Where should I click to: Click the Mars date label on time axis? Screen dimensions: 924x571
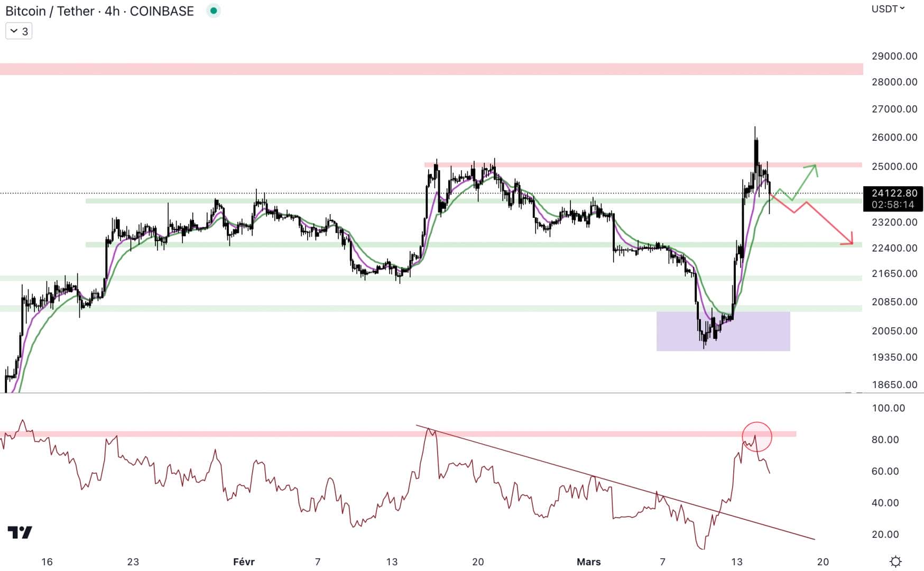click(x=588, y=561)
